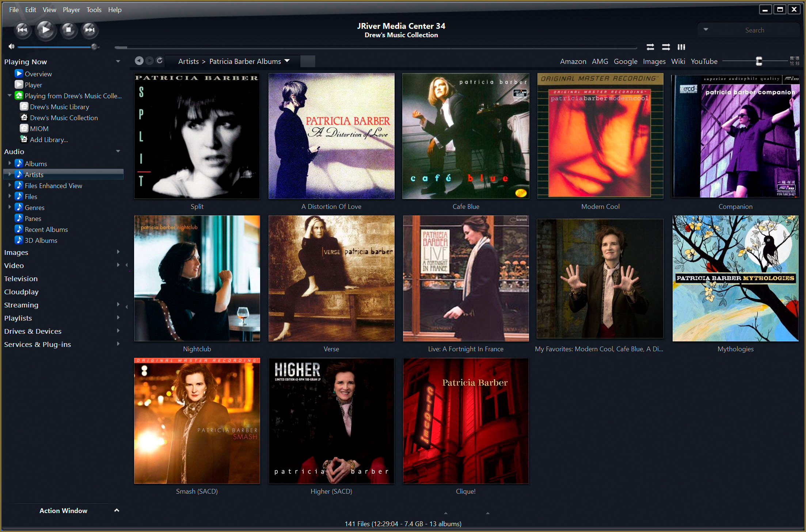Toggle the shuffle mode icon
Viewport: 806px width, 532px height.
pos(666,47)
